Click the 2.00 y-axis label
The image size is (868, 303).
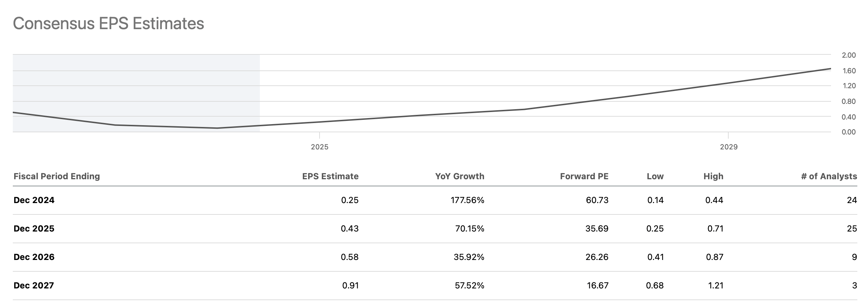pyautogui.click(x=849, y=55)
